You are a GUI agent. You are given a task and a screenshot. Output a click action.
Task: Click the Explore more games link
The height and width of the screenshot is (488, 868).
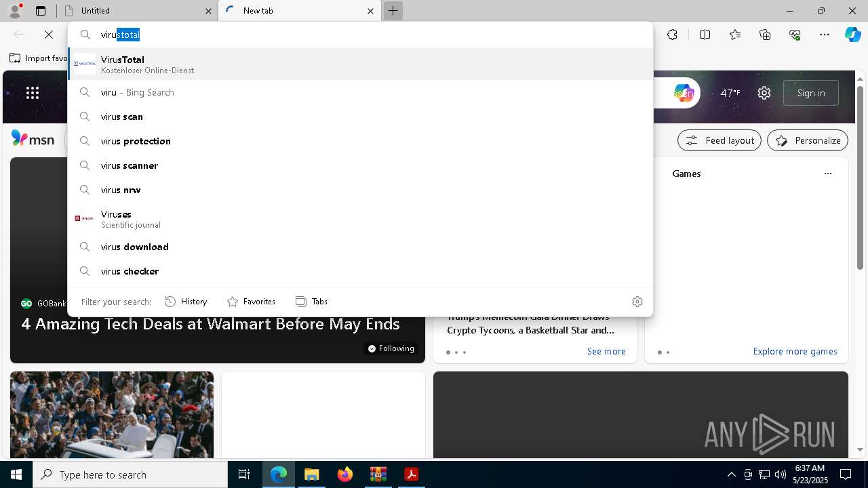click(795, 351)
